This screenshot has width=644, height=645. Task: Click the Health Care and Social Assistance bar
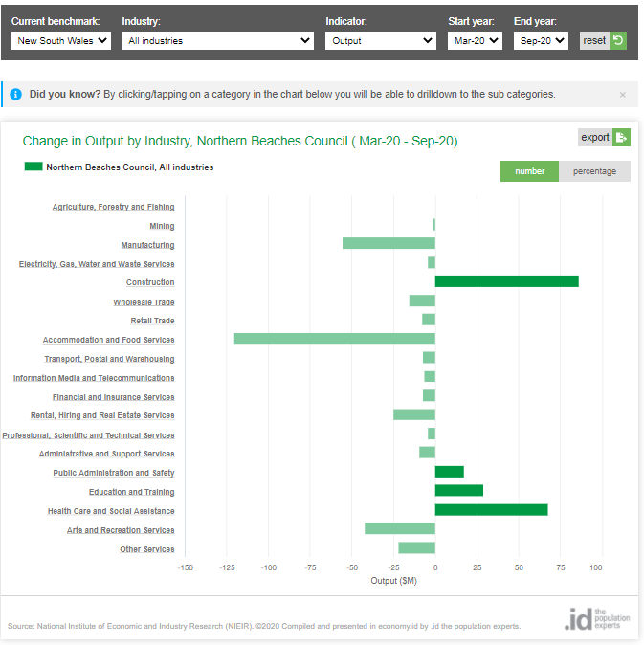pyautogui.click(x=491, y=510)
